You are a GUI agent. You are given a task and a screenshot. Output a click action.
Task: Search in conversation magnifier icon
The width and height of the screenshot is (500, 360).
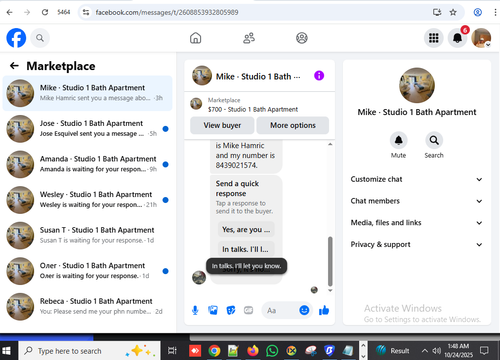434,140
